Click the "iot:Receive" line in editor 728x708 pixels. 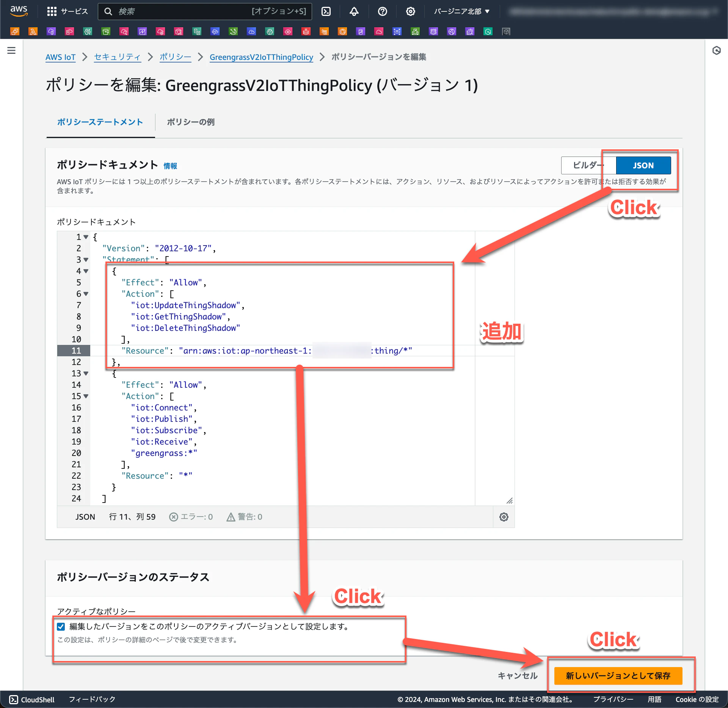click(164, 442)
